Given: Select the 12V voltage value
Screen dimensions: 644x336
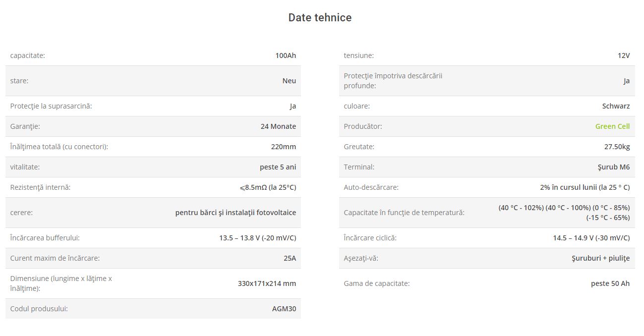Looking at the screenshot, I should (624, 56).
